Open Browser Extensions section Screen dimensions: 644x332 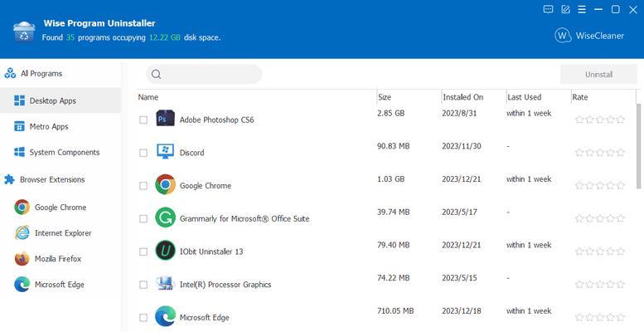pyautogui.click(x=61, y=179)
